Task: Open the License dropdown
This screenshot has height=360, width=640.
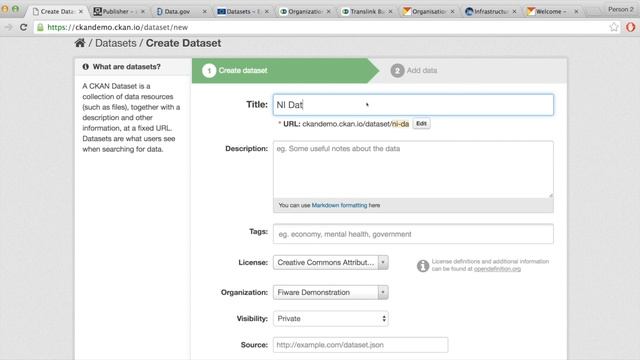Action: pos(331,262)
